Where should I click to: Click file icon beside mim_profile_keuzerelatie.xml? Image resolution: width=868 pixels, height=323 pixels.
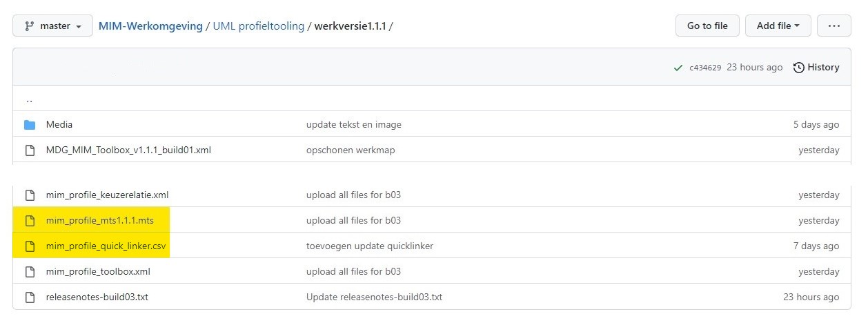(x=30, y=195)
